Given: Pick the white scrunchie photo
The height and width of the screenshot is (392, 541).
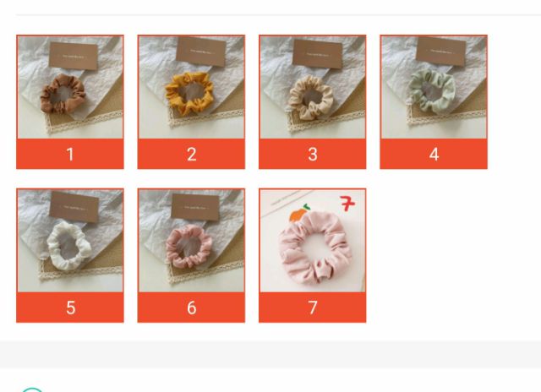Looking at the screenshot, I should click(x=70, y=241).
